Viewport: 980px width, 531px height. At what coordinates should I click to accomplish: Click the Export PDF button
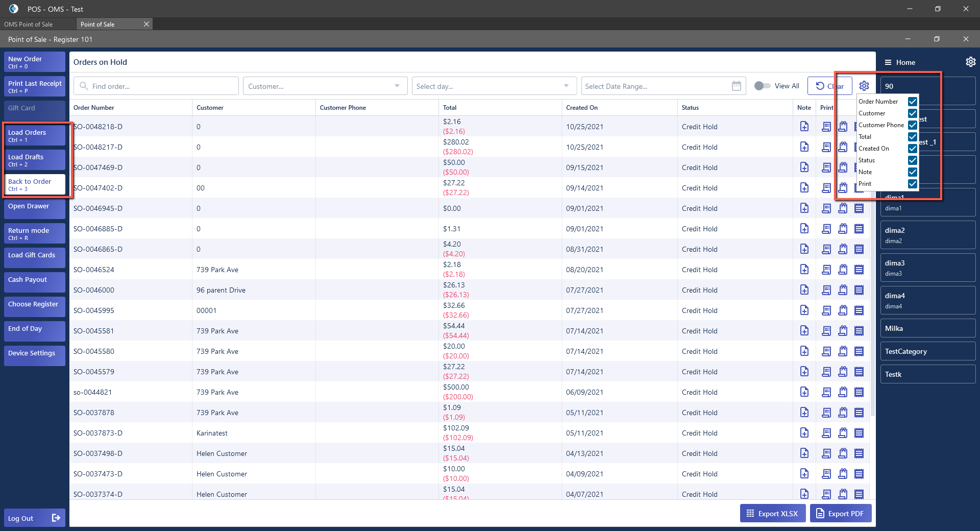pos(840,514)
